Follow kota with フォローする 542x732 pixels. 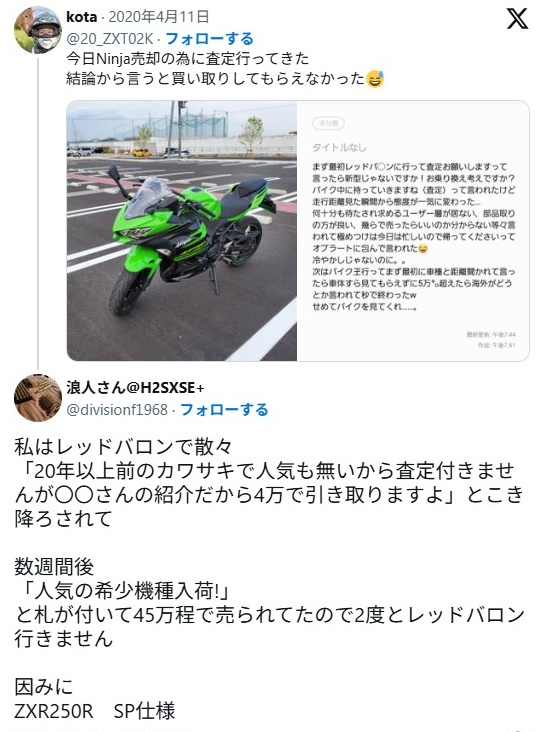coord(210,38)
